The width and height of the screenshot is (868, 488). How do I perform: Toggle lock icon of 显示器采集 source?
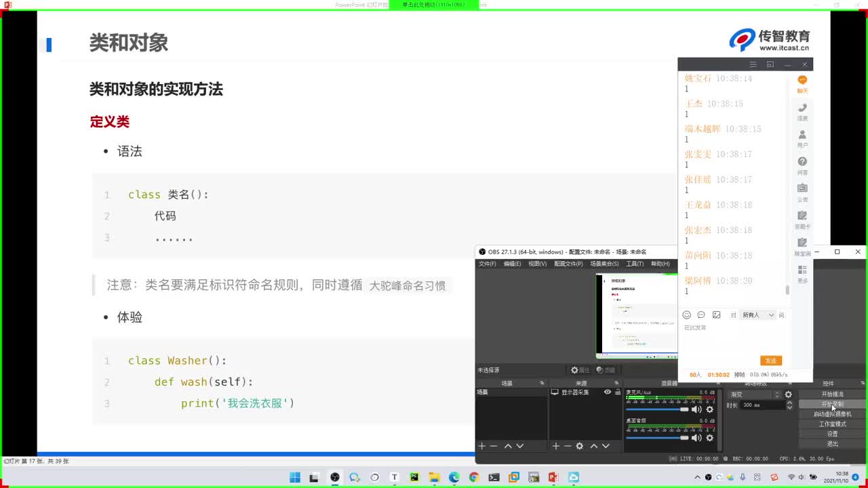click(618, 392)
